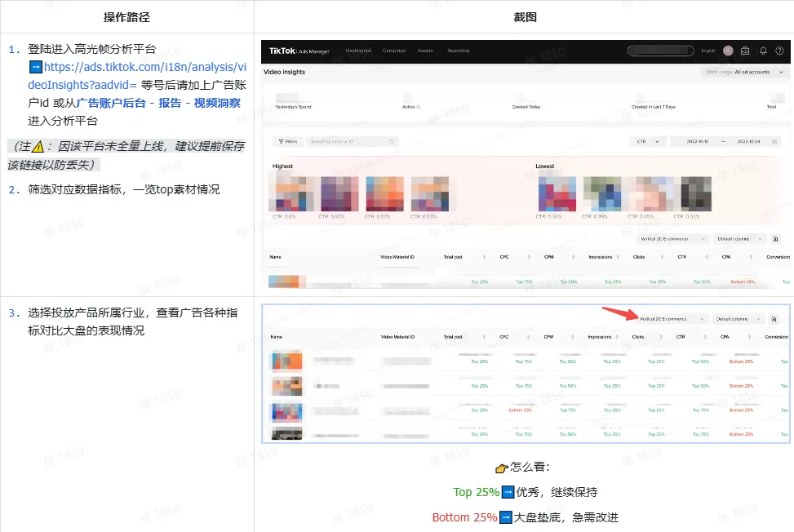Expand Vertical 2C E-commerce in the first screenshot
This screenshot has height=532, width=794.
(672, 239)
